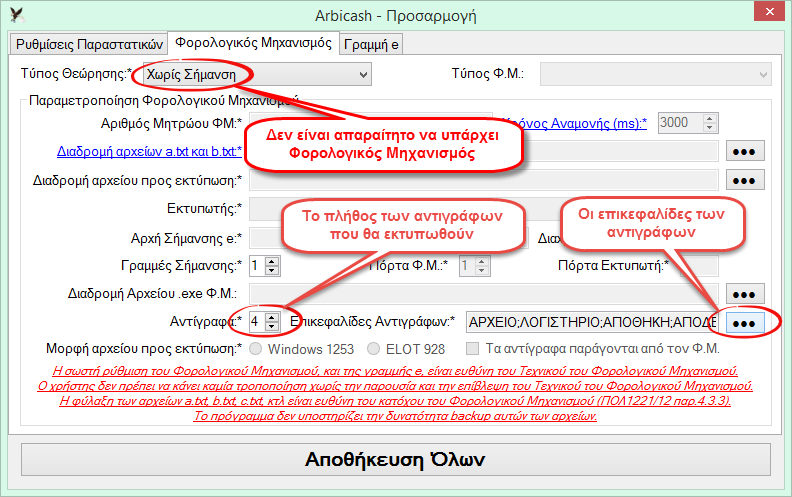Increase the Χρόνος Αναμονής value
The height and width of the screenshot is (497, 792).
pos(710,119)
